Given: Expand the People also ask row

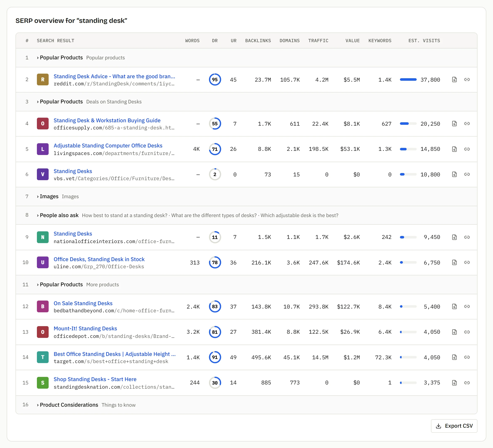Looking at the screenshot, I should (x=246, y=215).
